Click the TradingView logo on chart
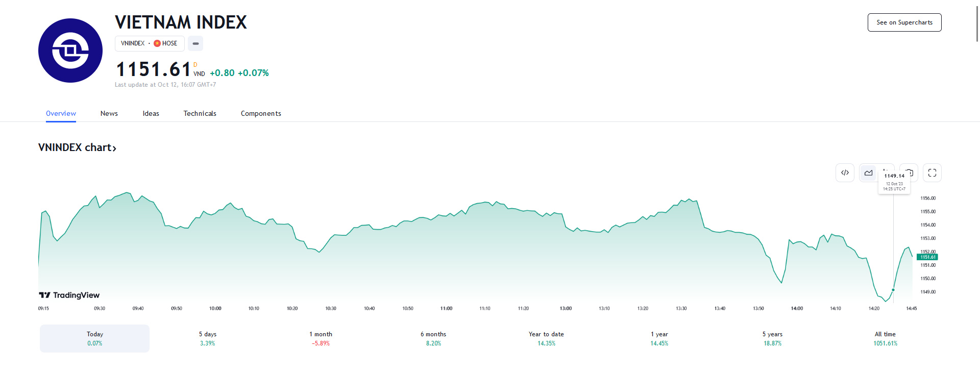 pyautogui.click(x=69, y=295)
